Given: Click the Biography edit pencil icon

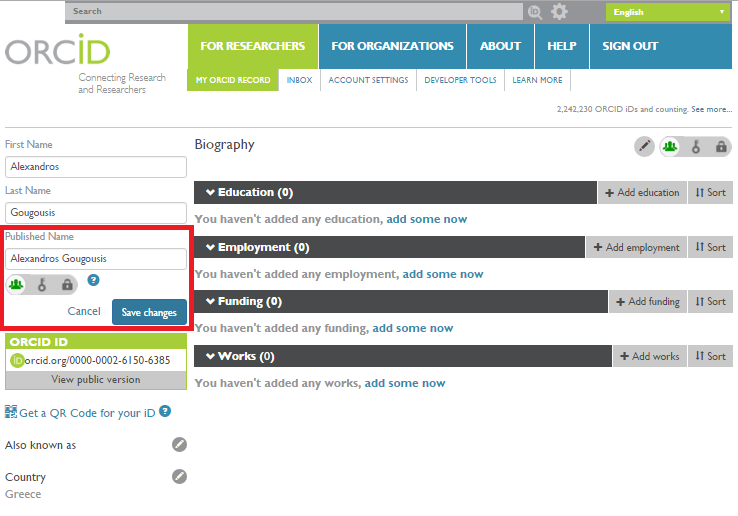Looking at the screenshot, I should pos(644,147).
